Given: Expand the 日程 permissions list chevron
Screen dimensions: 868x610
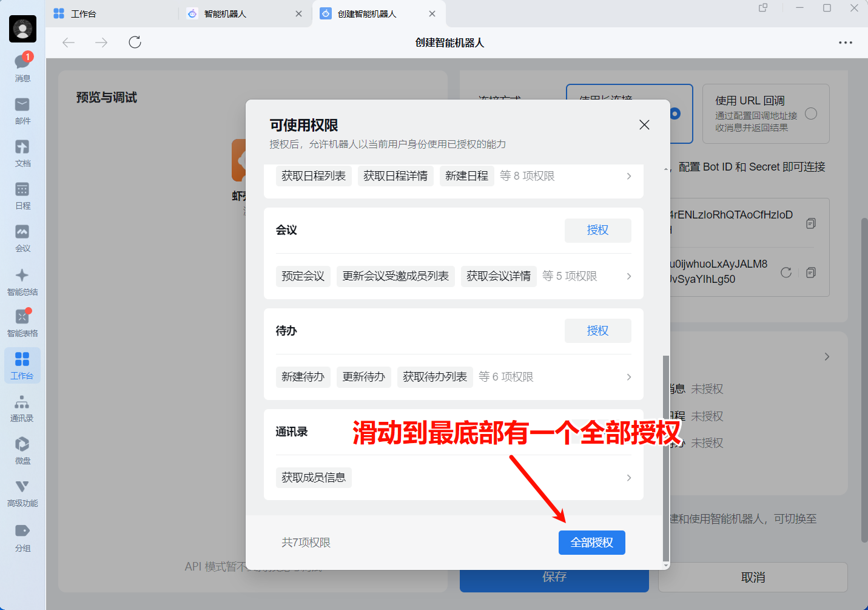Looking at the screenshot, I should tap(629, 176).
